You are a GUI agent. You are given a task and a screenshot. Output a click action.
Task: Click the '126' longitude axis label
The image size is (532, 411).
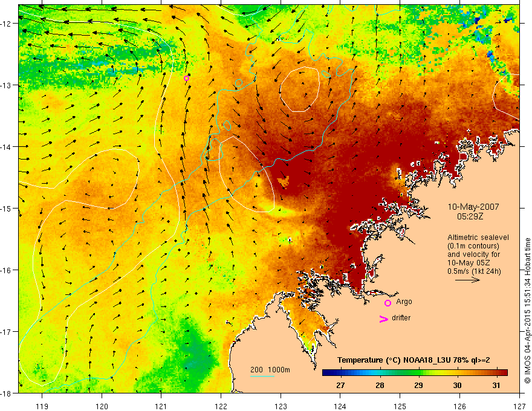click(459, 406)
